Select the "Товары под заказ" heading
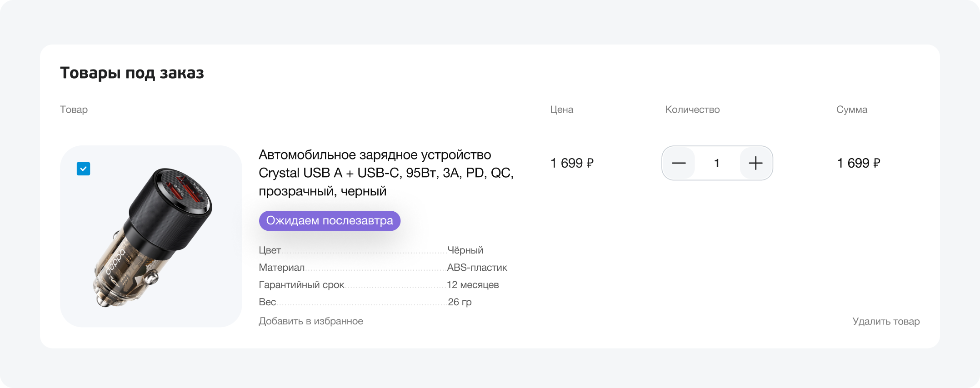 tap(132, 73)
